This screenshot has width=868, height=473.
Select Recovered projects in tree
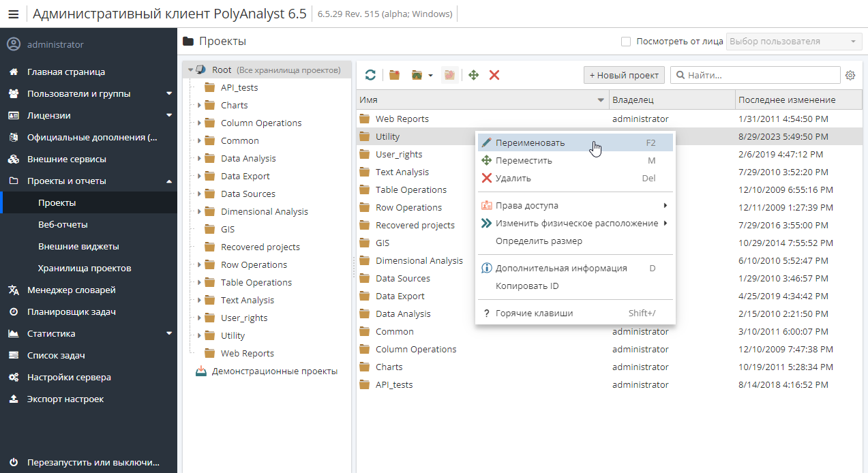(260, 247)
